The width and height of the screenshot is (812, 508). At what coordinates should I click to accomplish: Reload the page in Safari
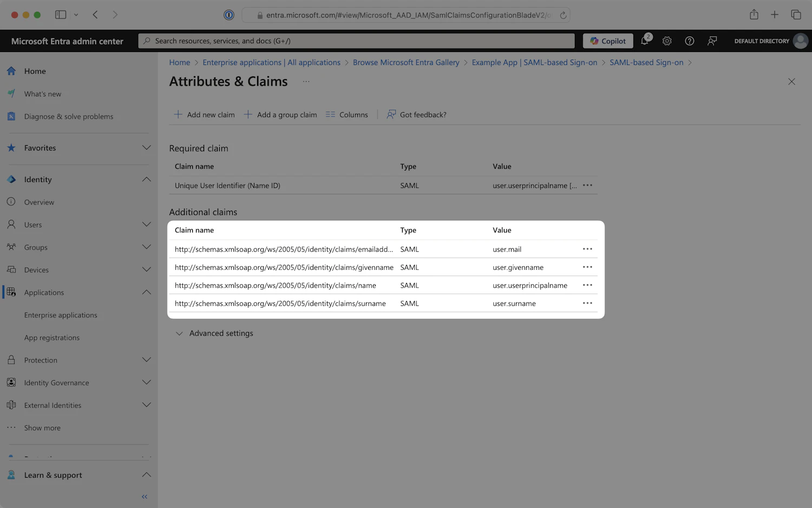563,15
